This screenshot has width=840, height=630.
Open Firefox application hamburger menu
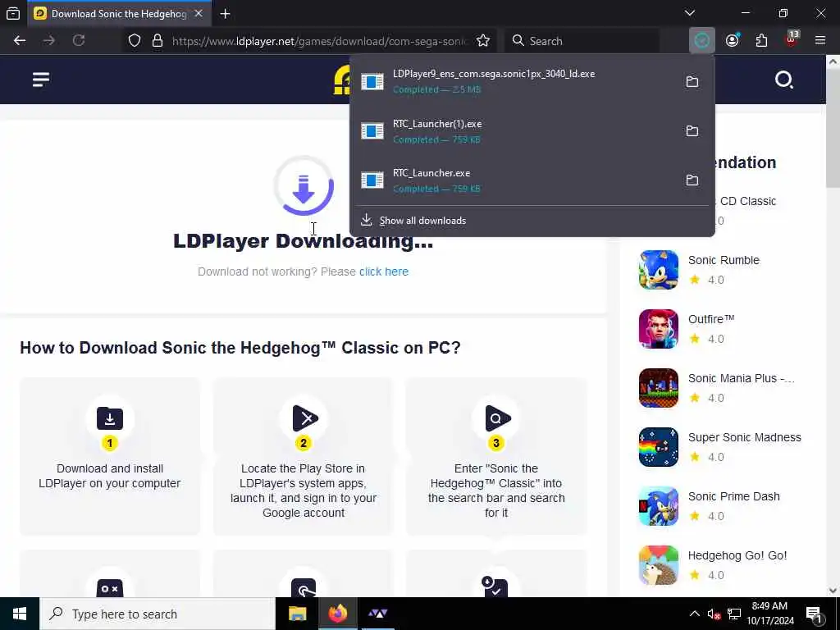tap(819, 41)
